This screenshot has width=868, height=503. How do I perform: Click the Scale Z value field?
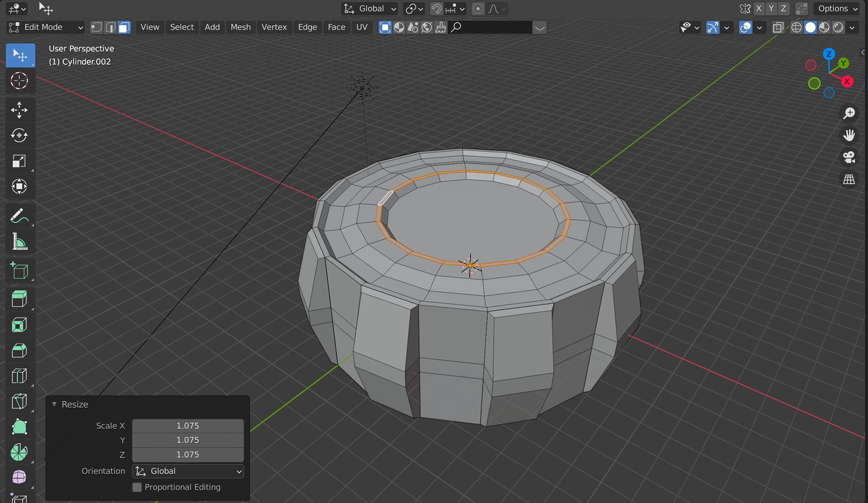pyautogui.click(x=188, y=455)
